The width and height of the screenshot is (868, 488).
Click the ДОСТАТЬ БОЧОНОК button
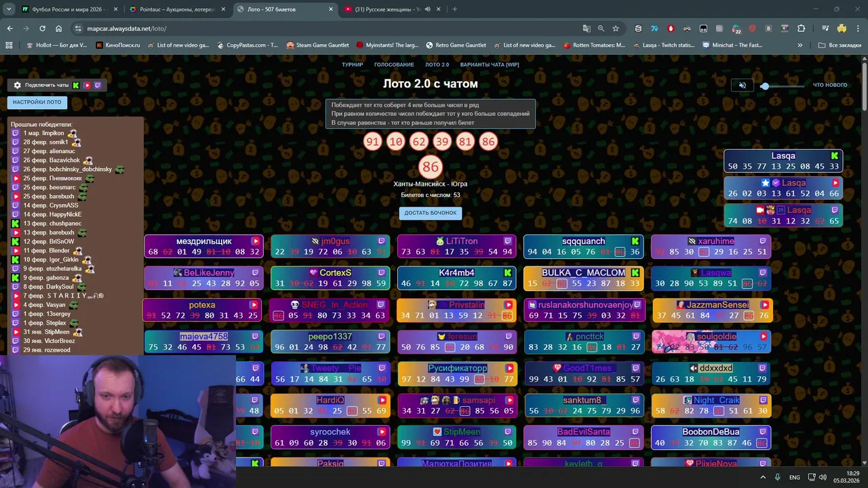431,213
